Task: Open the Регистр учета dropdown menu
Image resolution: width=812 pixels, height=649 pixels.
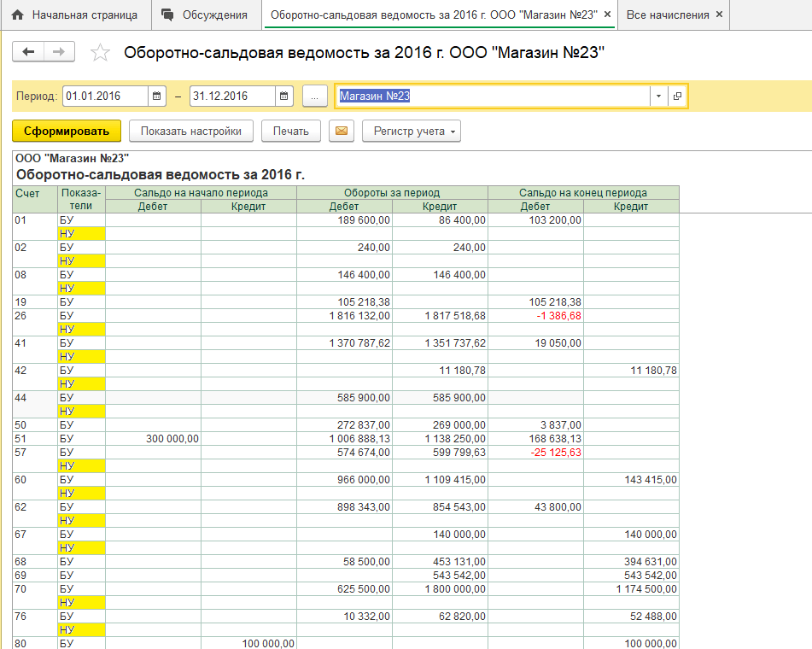Action: pyautogui.click(x=412, y=132)
